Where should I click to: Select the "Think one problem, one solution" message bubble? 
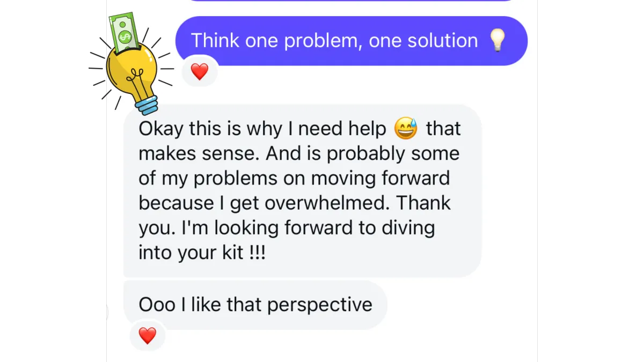352,41
